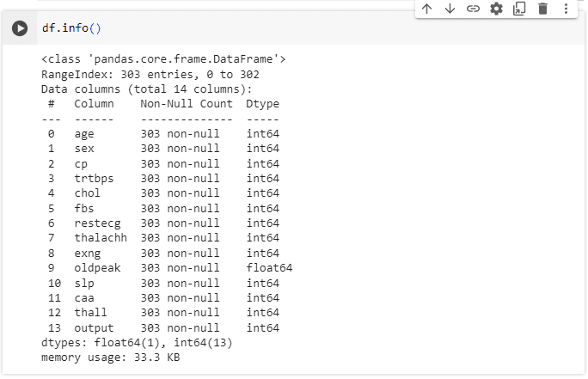Click the 'Data columns (total 14 columns)' line
Screen dimensions: 588x379
pyautogui.click(x=147, y=89)
